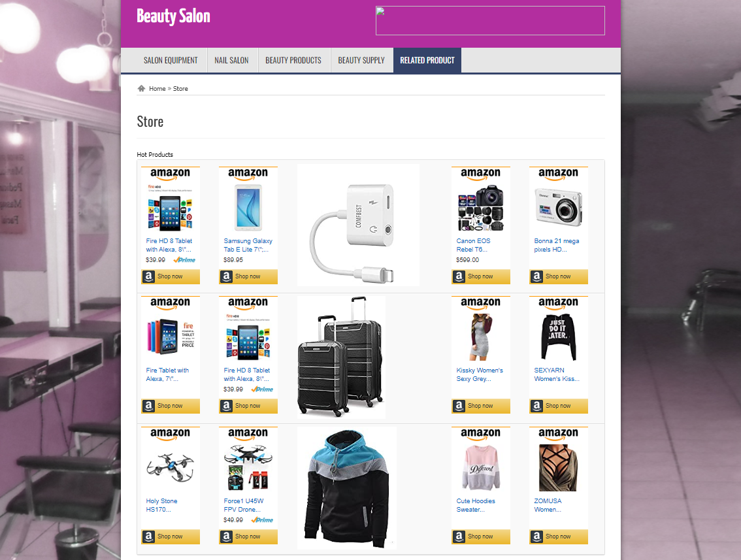Click the Prime badge beside the $49.99 price
Image resolution: width=741 pixels, height=560 pixels.
[x=262, y=520]
